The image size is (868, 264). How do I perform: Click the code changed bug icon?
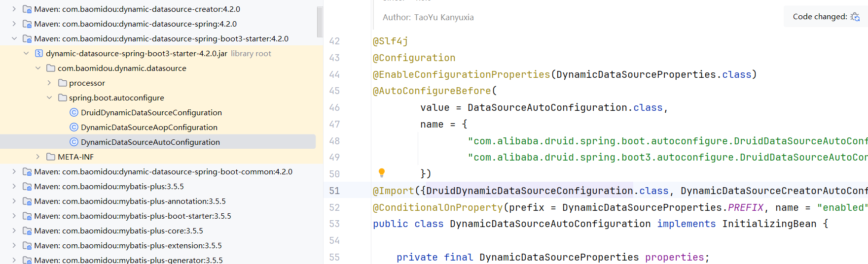[x=855, y=17]
